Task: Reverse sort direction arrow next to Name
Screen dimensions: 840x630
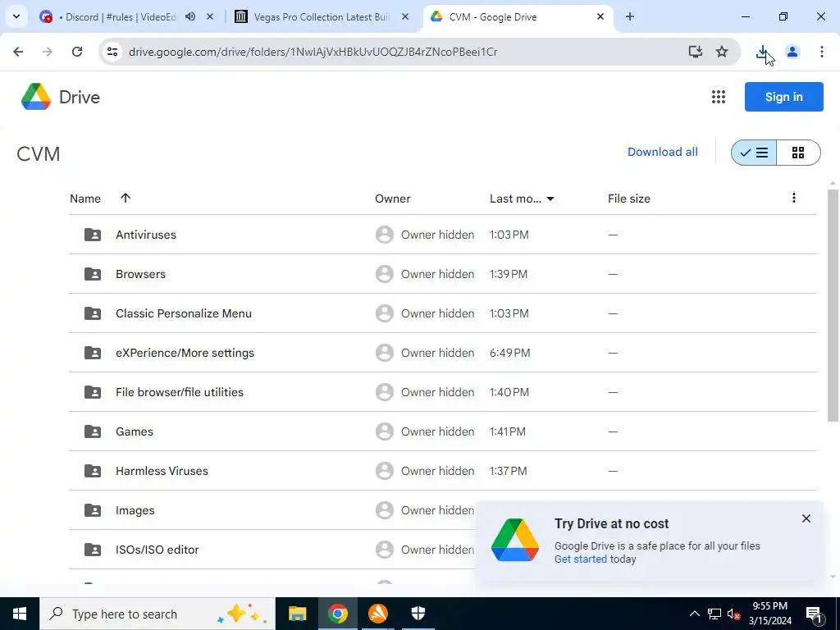Action: 126,198
